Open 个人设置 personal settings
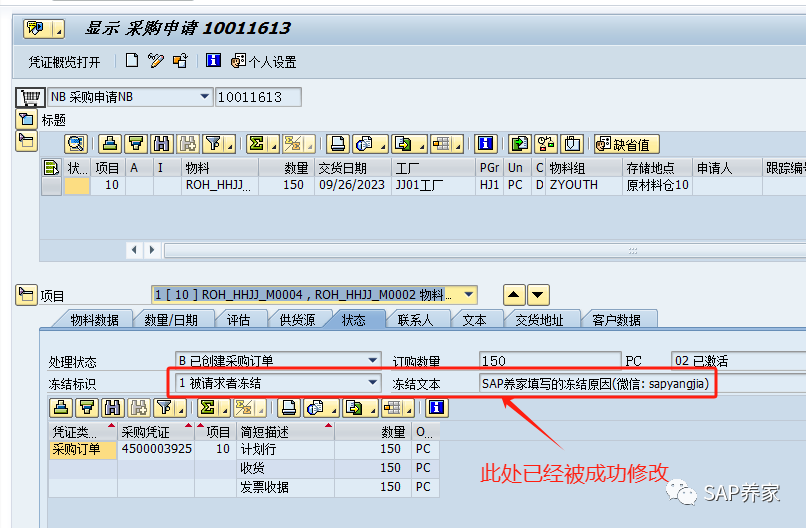806x528 pixels. 264,62
